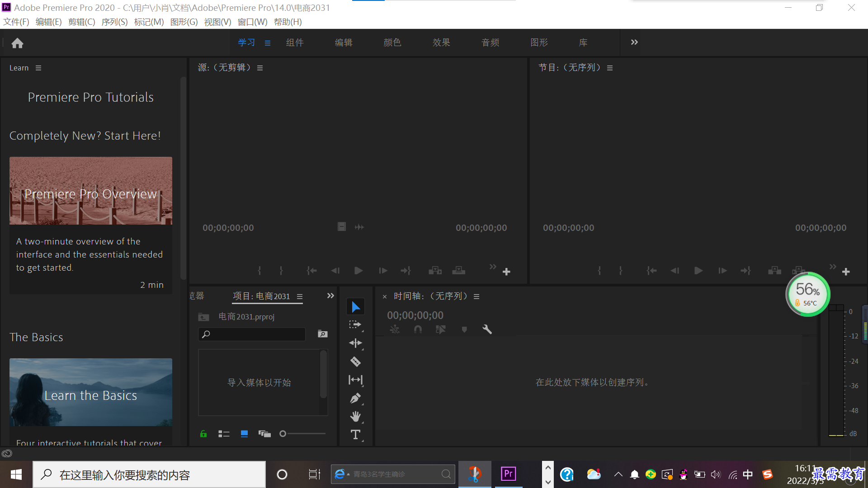The width and height of the screenshot is (868, 488).
Task: Open the Learn the Basics tutorial
Action: [91, 392]
